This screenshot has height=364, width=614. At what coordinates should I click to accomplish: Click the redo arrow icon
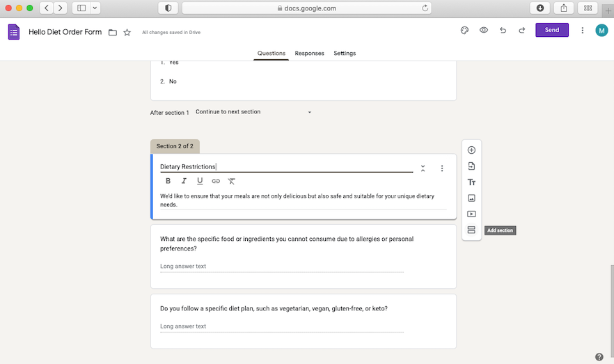click(521, 31)
